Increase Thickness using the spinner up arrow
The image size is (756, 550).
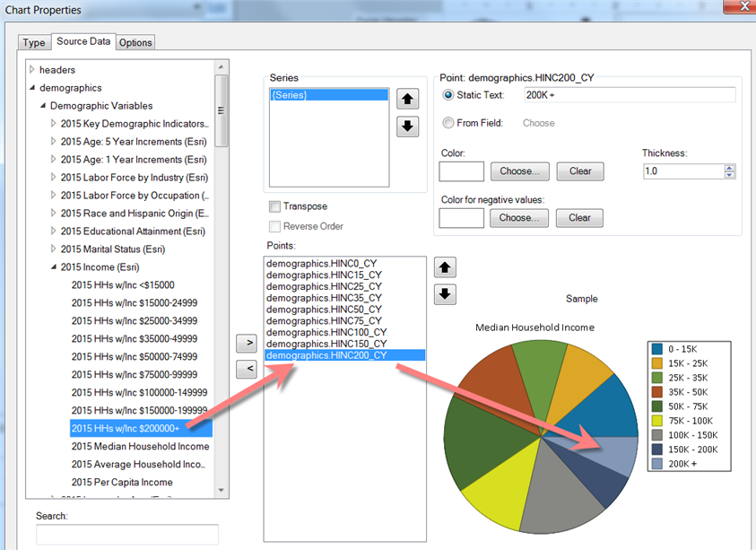(729, 167)
